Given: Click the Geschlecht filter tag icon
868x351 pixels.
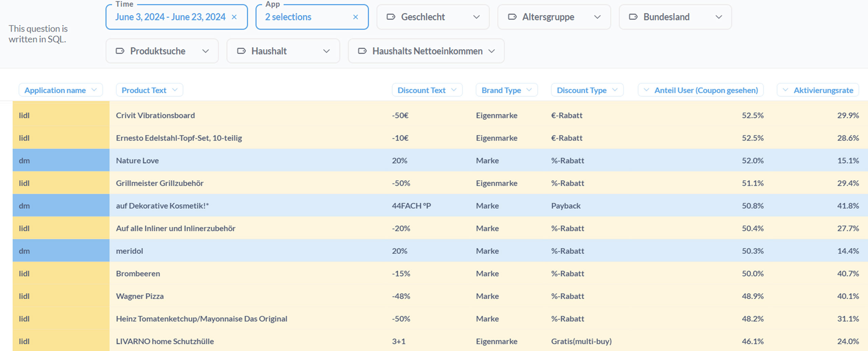Looking at the screenshot, I should pos(391,17).
